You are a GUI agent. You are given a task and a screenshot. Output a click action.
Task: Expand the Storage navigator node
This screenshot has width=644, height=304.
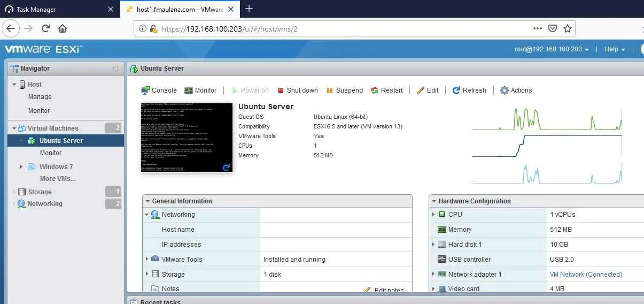click(x=14, y=192)
